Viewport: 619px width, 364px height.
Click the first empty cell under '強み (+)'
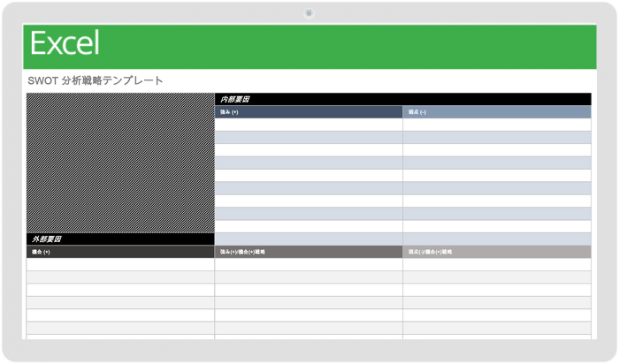(x=309, y=125)
